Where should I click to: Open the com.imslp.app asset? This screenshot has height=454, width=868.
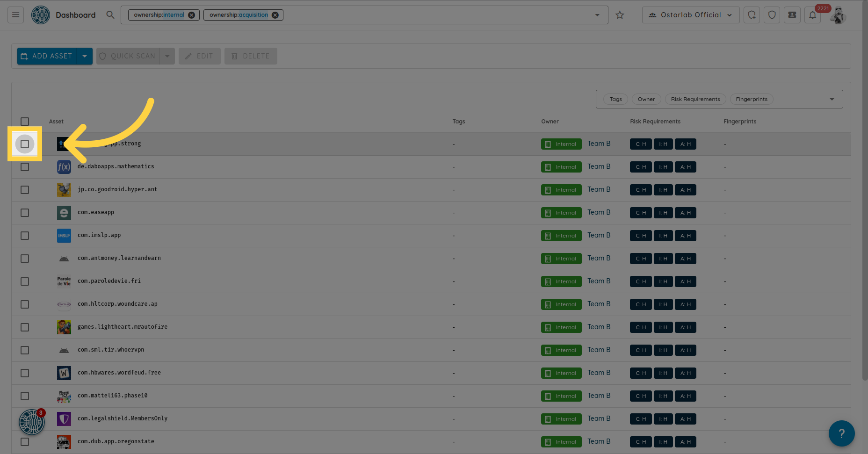[x=99, y=235]
